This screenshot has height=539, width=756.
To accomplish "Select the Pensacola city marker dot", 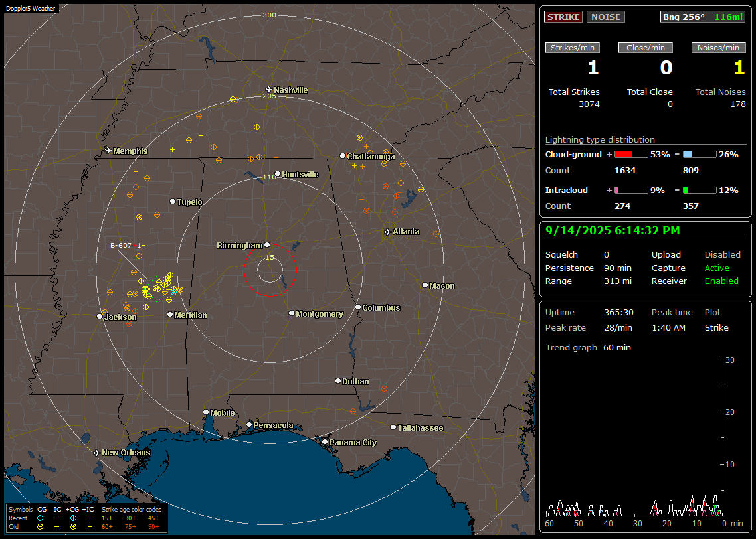I will [x=249, y=425].
